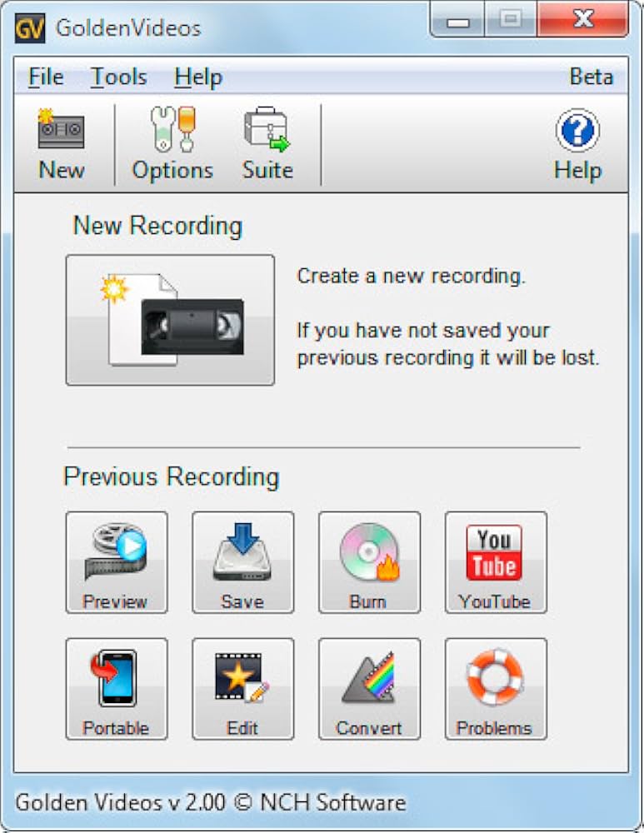Minimize the GoldenVideos window
Viewport: 644px width, 833px height.
click(x=457, y=20)
